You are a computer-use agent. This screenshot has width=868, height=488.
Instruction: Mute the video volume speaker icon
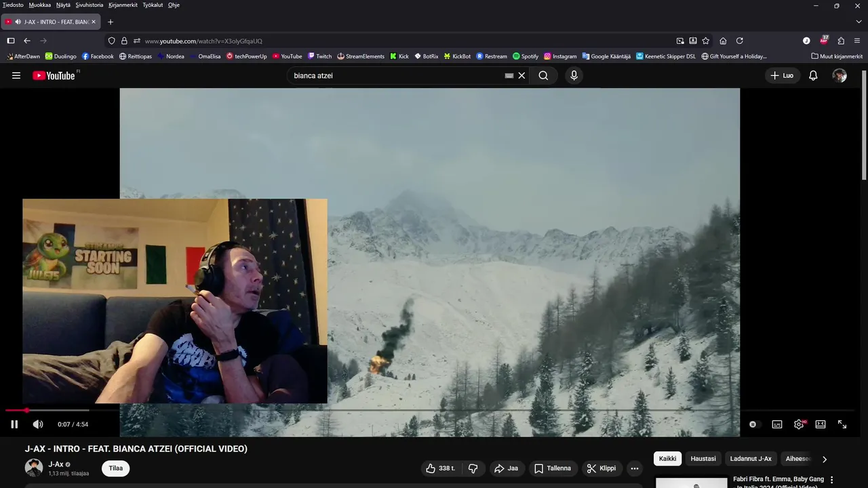point(38,424)
